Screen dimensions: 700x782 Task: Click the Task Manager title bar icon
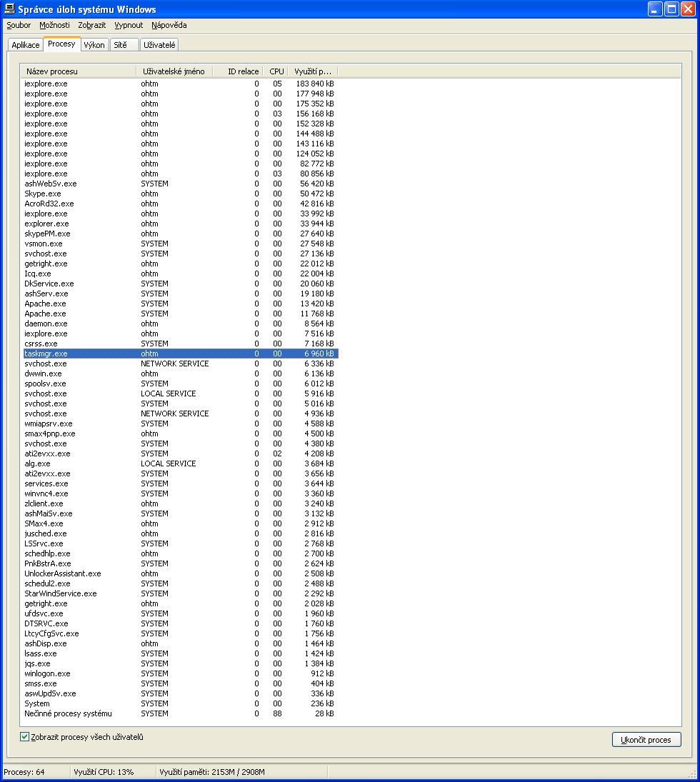tap(9, 9)
